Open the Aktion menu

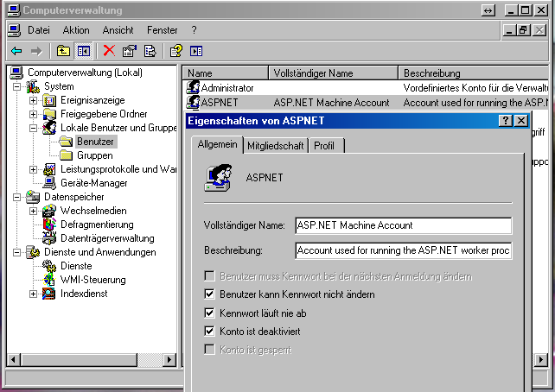(x=76, y=30)
